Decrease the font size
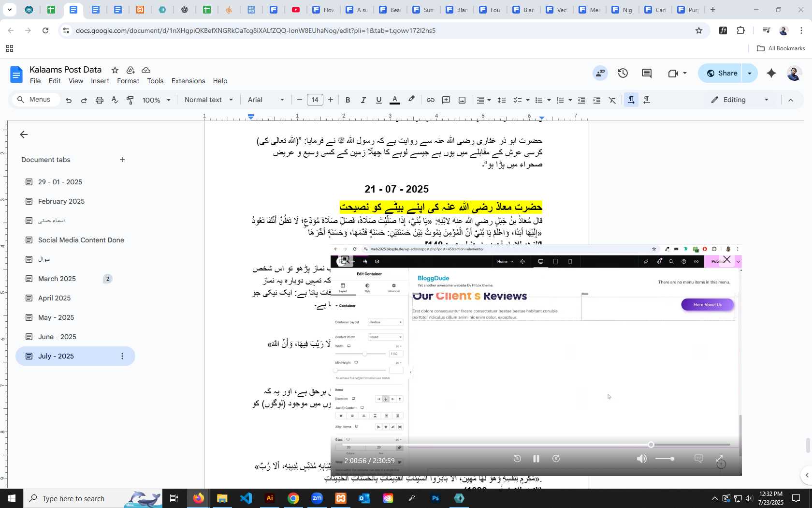The image size is (812, 508). (300, 100)
